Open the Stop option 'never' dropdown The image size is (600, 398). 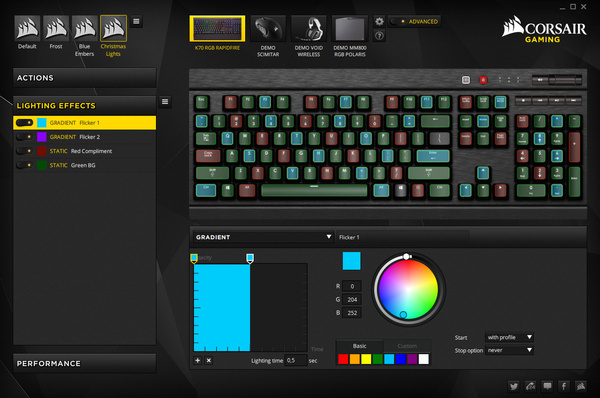[x=509, y=350]
